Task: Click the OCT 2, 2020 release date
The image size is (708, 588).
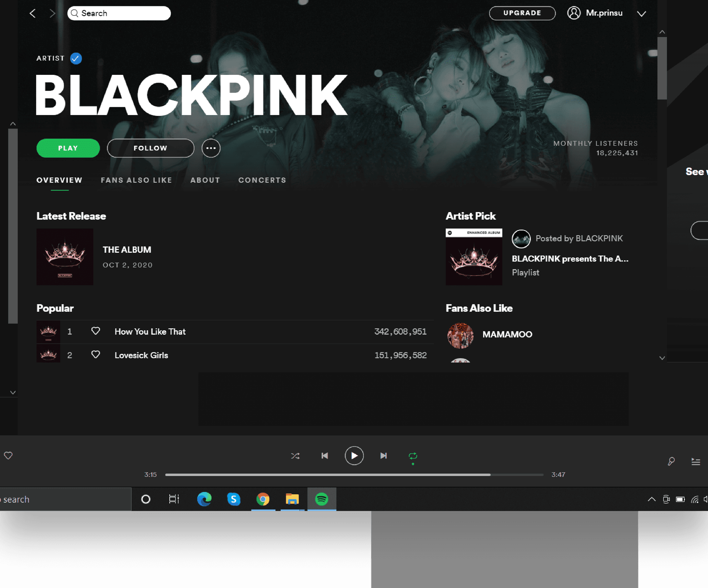Action: pyautogui.click(x=128, y=265)
